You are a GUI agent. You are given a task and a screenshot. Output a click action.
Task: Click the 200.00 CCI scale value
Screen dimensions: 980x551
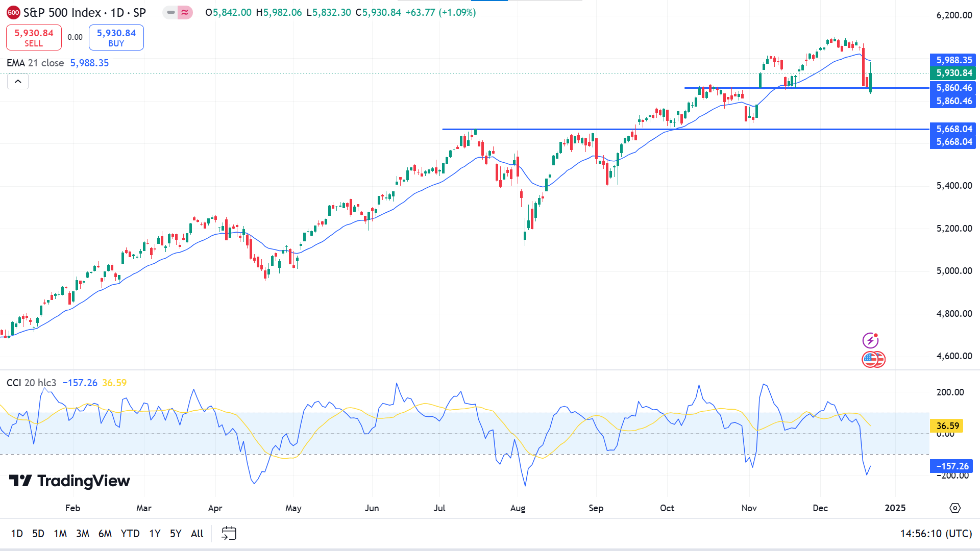point(950,392)
